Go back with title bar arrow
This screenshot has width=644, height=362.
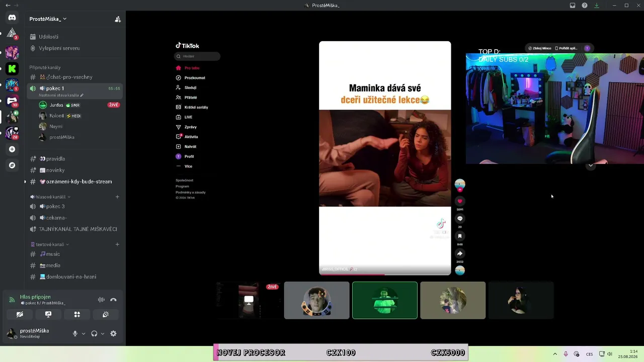[x=8, y=6]
